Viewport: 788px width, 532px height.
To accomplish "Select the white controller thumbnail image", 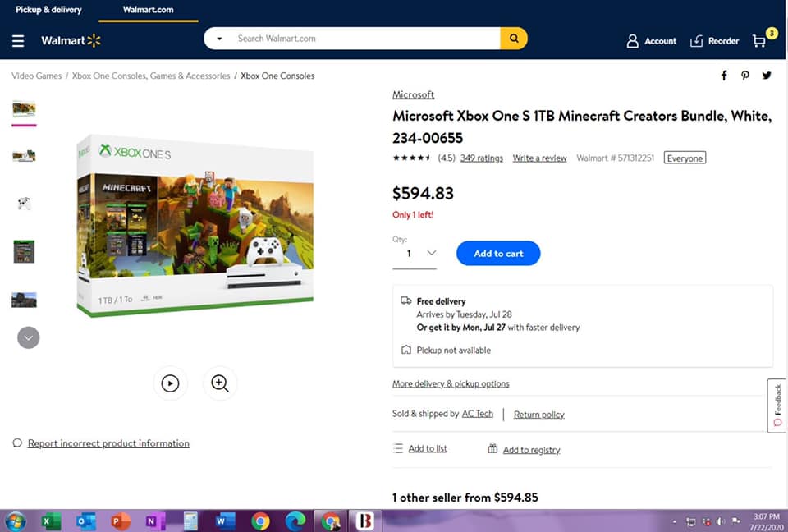I will [24, 204].
